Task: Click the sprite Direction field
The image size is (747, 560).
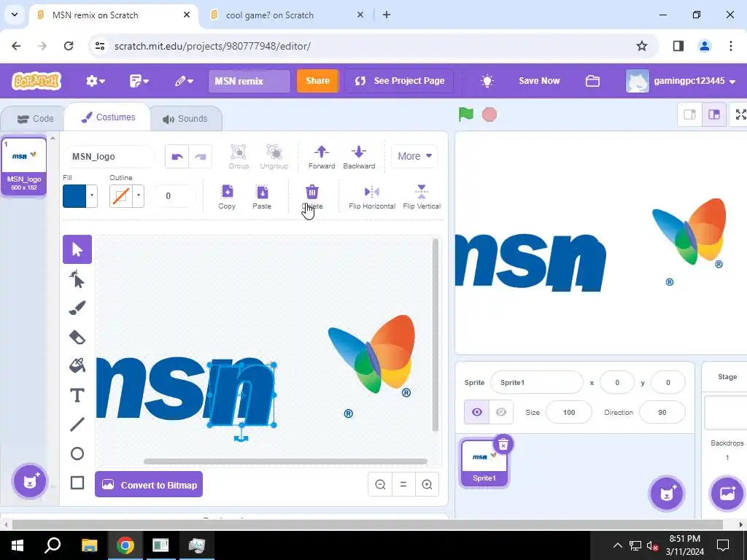Action: pyautogui.click(x=662, y=413)
